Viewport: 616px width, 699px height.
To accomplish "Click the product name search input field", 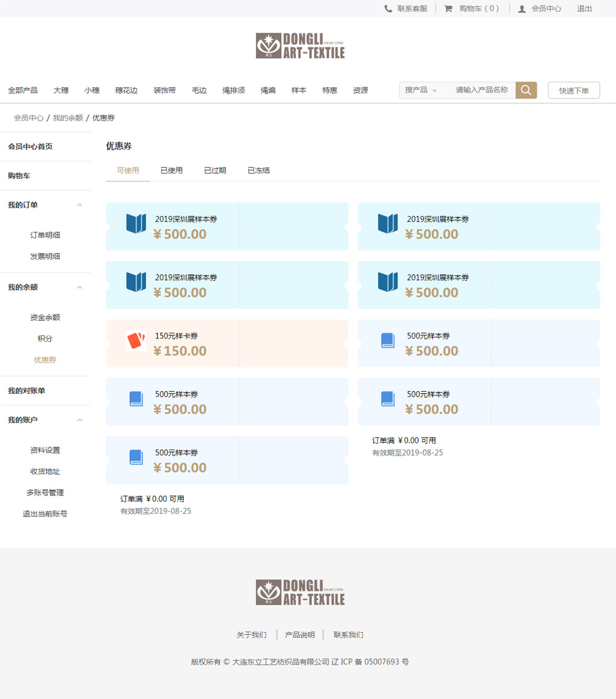I will click(x=481, y=90).
